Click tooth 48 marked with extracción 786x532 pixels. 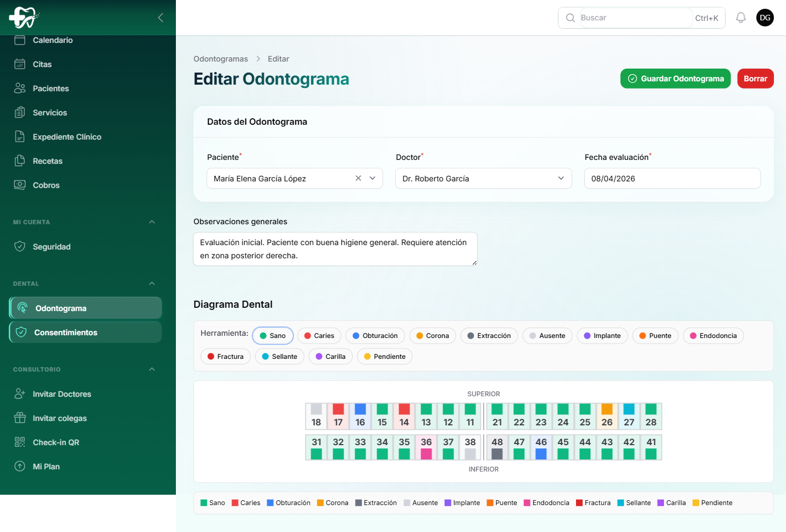(497, 447)
